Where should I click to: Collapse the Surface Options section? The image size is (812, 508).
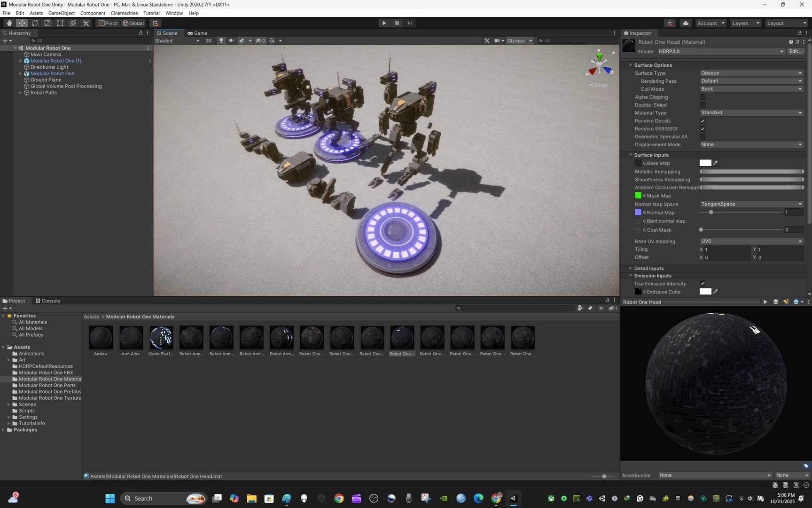click(631, 65)
